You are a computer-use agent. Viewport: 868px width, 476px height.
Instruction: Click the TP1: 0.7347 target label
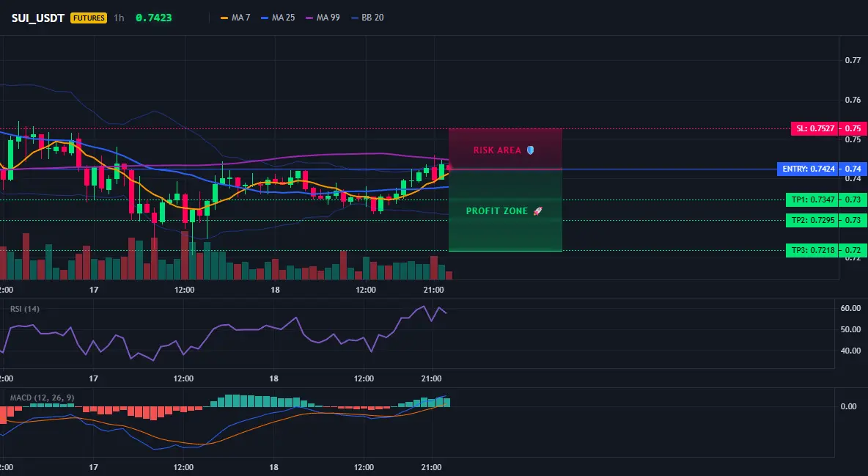[812, 199]
